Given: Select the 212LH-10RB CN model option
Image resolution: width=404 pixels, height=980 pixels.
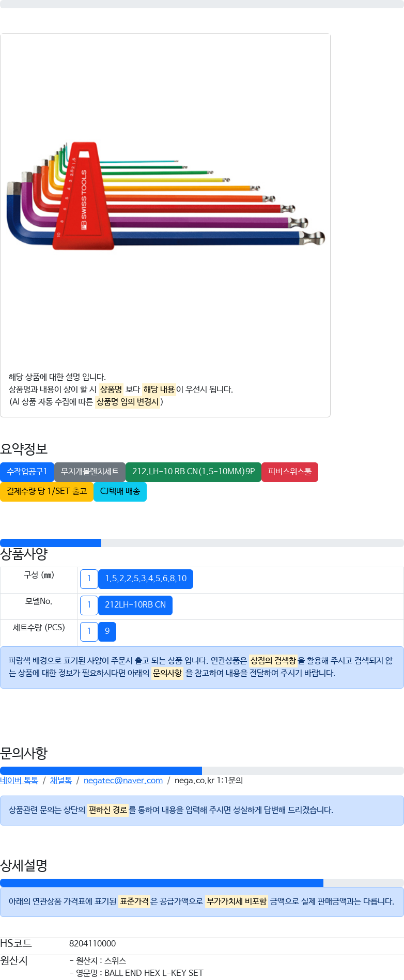Looking at the screenshot, I should (135, 605).
